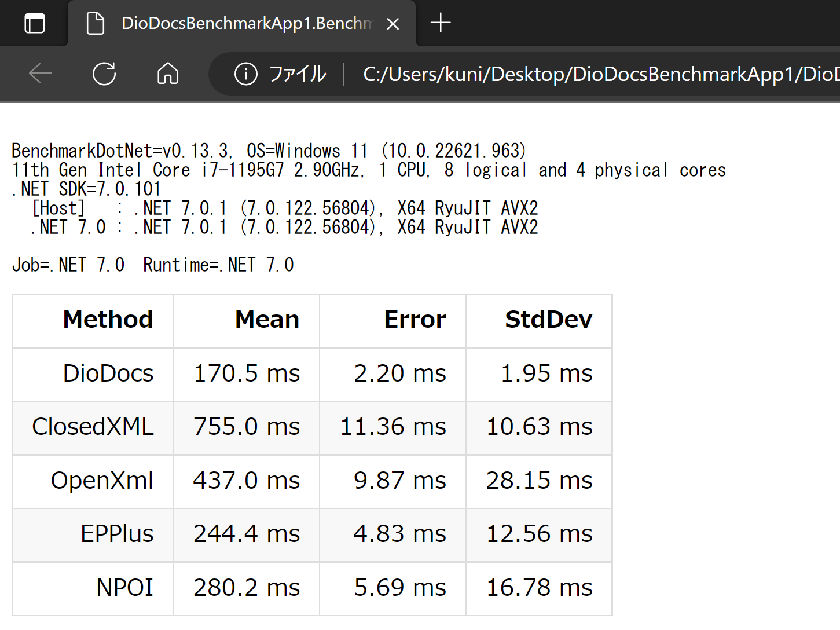Click the page icon on the tab
Image resolution: width=840 pixels, height=630 pixels.
pos(96,23)
